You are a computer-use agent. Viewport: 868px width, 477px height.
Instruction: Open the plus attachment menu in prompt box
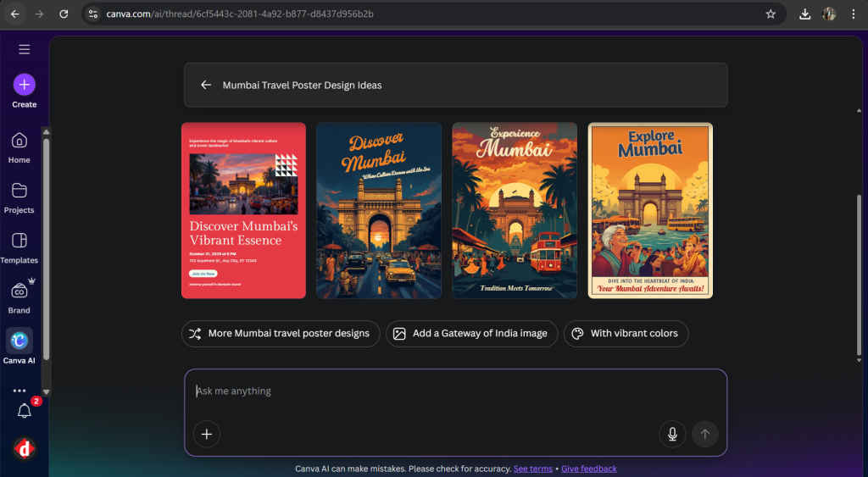coord(206,435)
